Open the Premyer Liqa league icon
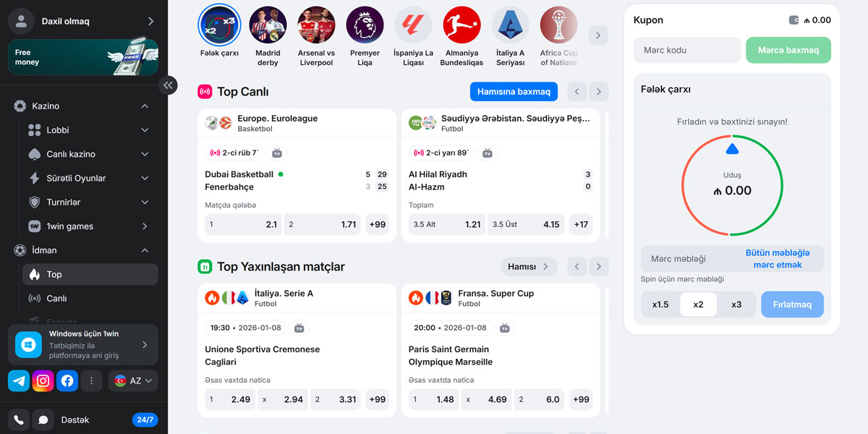868x434 pixels. tap(365, 25)
